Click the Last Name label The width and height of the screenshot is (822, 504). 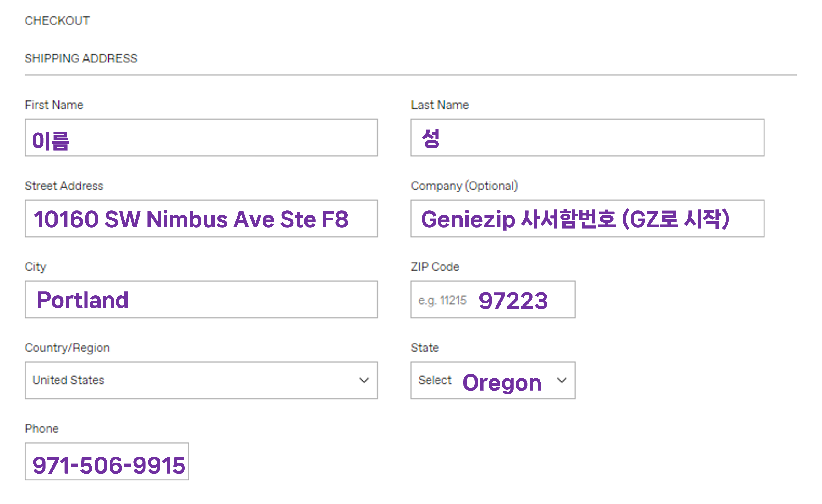point(440,105)
